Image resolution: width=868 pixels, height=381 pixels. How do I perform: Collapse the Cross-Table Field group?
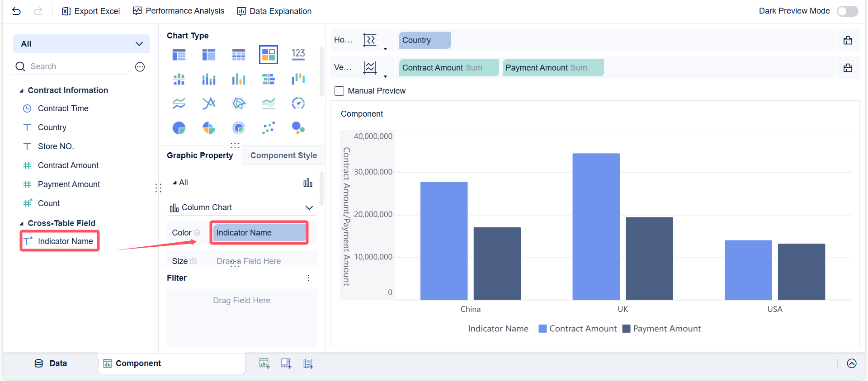click(21, 224)
